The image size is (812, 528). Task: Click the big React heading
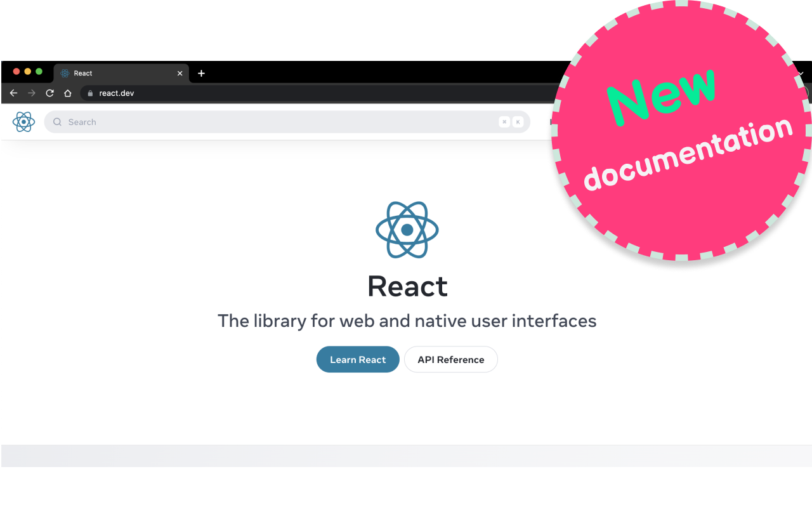click(407, 286)
